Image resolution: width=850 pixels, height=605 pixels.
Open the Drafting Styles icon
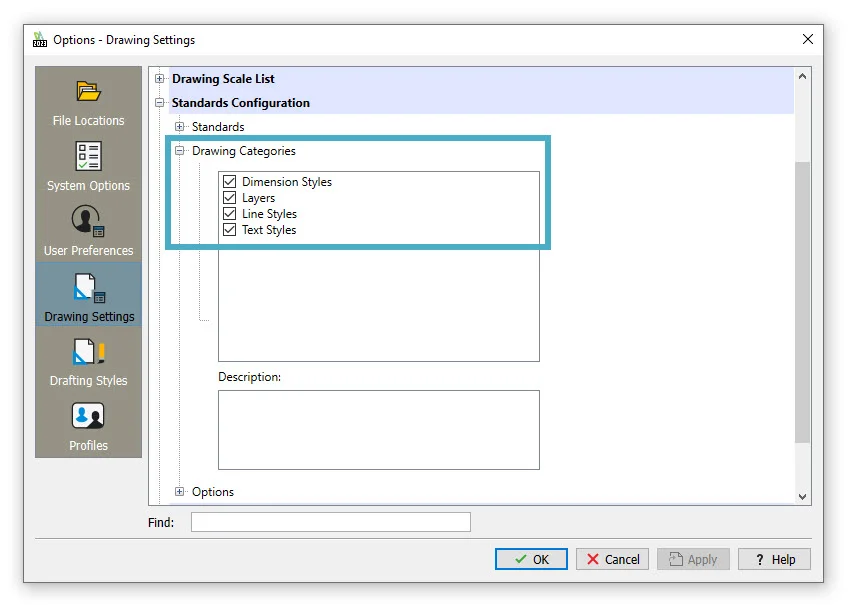coord(88,353)
